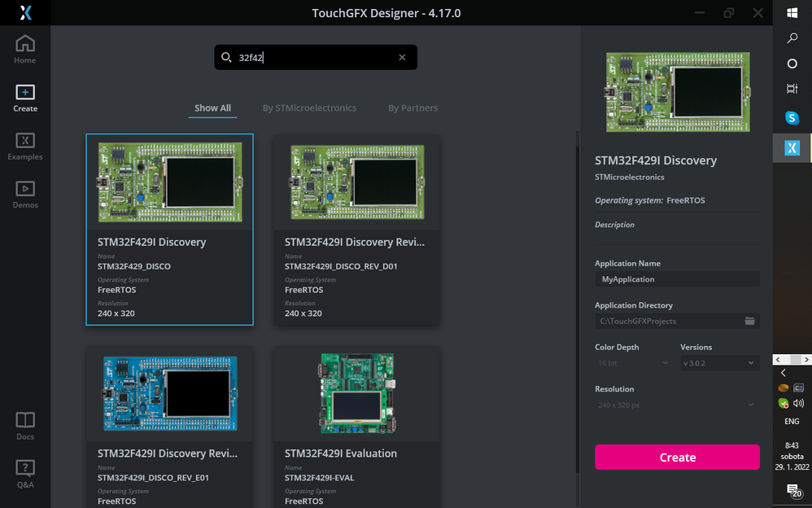Click '240 x 320' in the REV_D01 card
Viewport: 812px width, 508px height.
coord(303,313)
